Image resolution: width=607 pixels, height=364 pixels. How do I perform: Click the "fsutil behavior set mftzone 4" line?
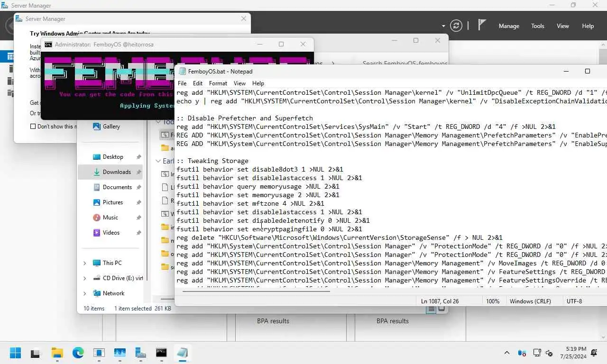250,203
